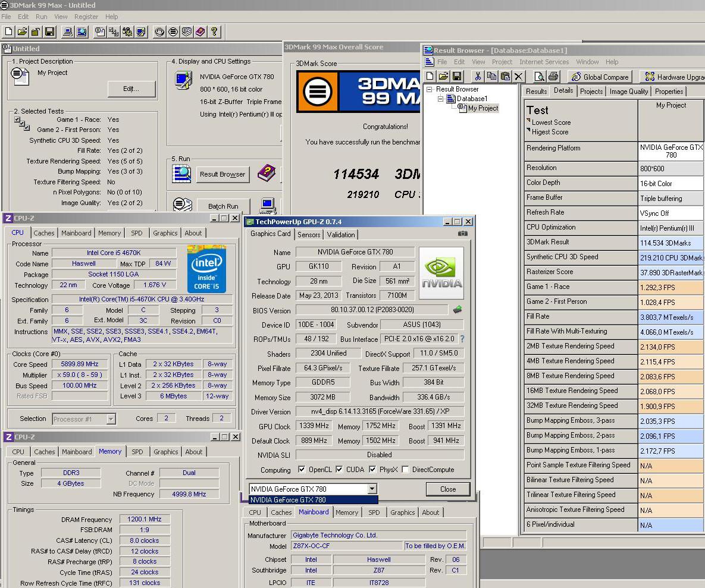Viewport: 705px width, 588px height.
Task: Switch to the Caches tab in top CPU-Z
Action: 44,232
